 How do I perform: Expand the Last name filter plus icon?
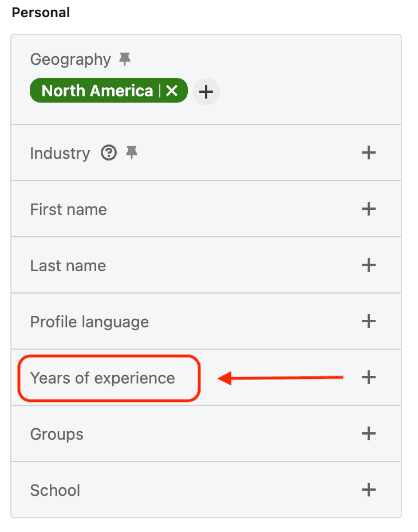[369, 265]
